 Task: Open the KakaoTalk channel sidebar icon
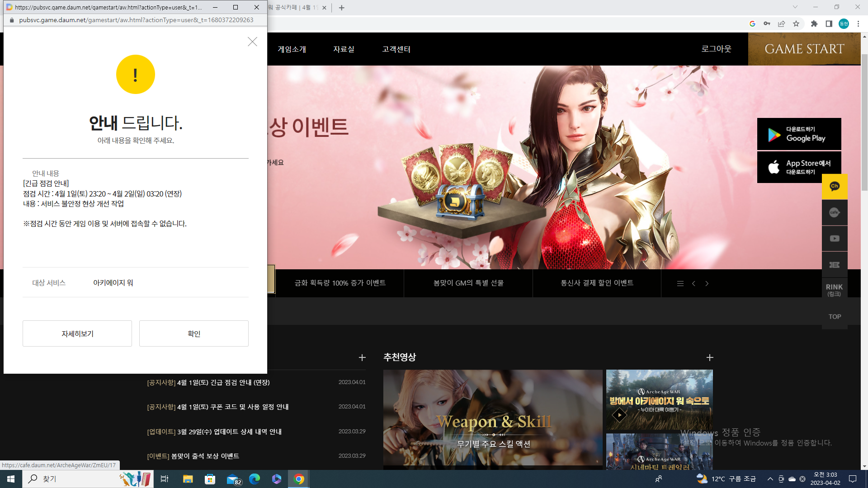pos(835,187)
